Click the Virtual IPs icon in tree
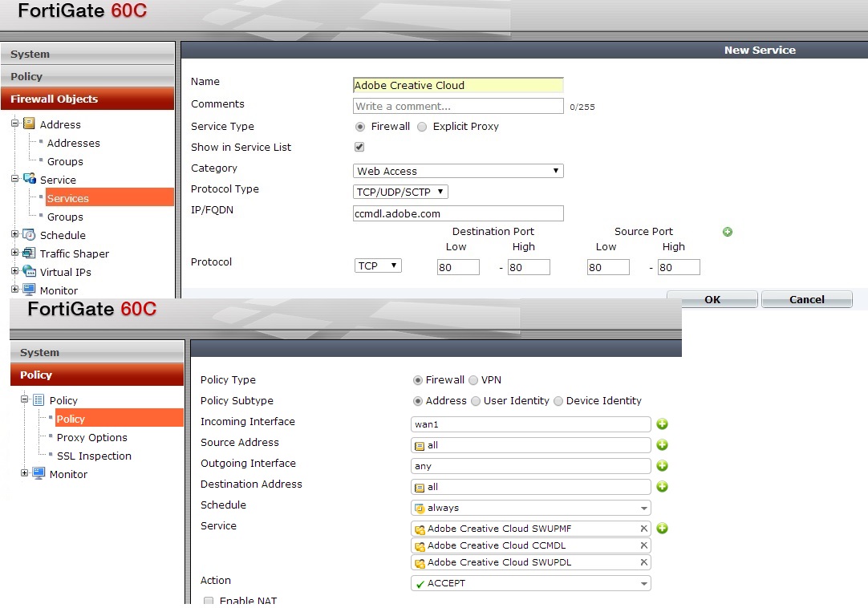The width and height of the screenshot is (868, 608). [x=30, y=271]
